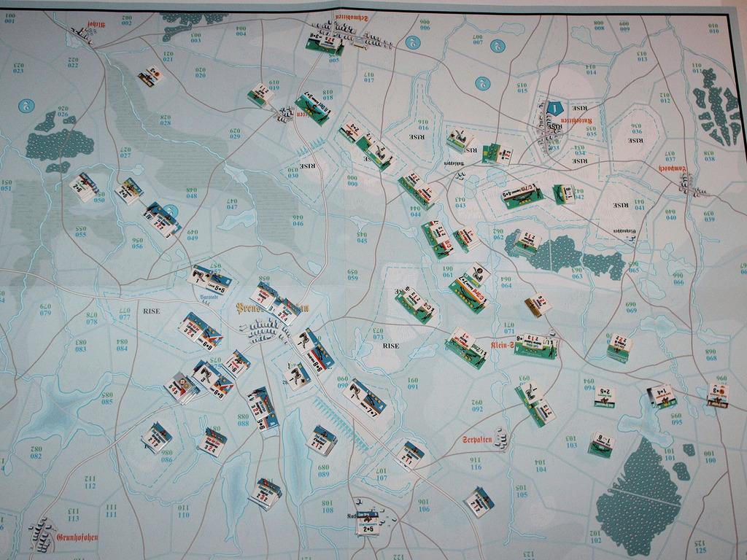Screen dimensions: 747x560
Task: Click the blue circle marker near 007
Action: (x=498, y=46)
